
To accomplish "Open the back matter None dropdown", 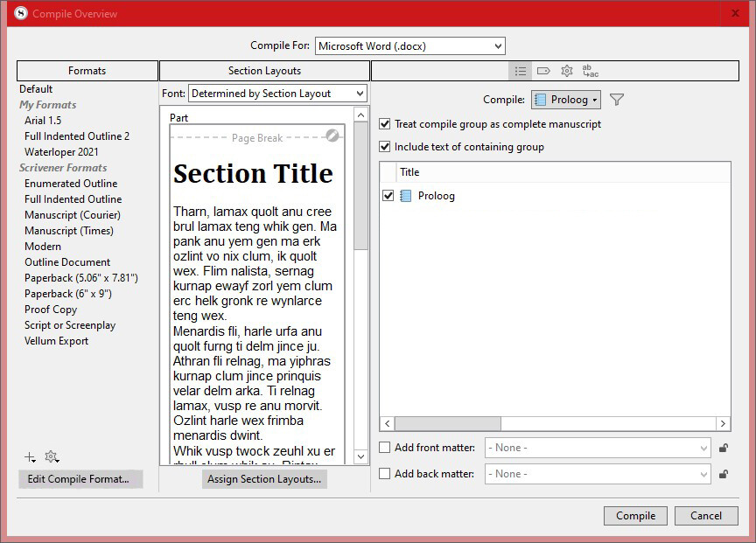I will pyautogui.click(x=598, y=474).
